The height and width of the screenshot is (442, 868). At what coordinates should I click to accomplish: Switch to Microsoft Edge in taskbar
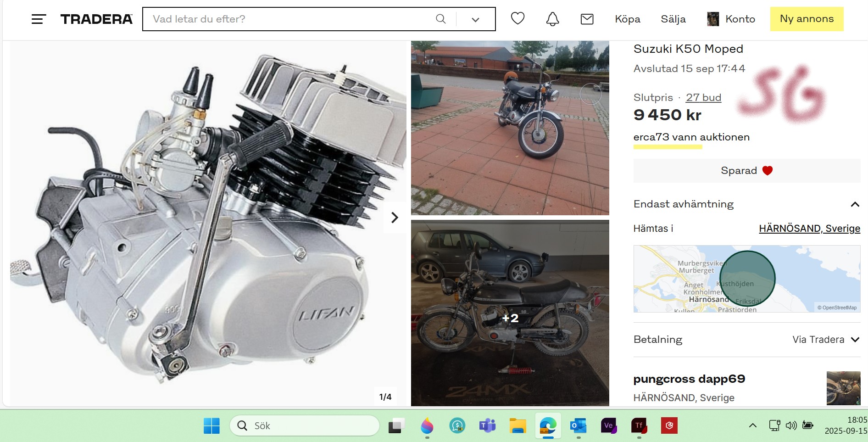(548, 426)
